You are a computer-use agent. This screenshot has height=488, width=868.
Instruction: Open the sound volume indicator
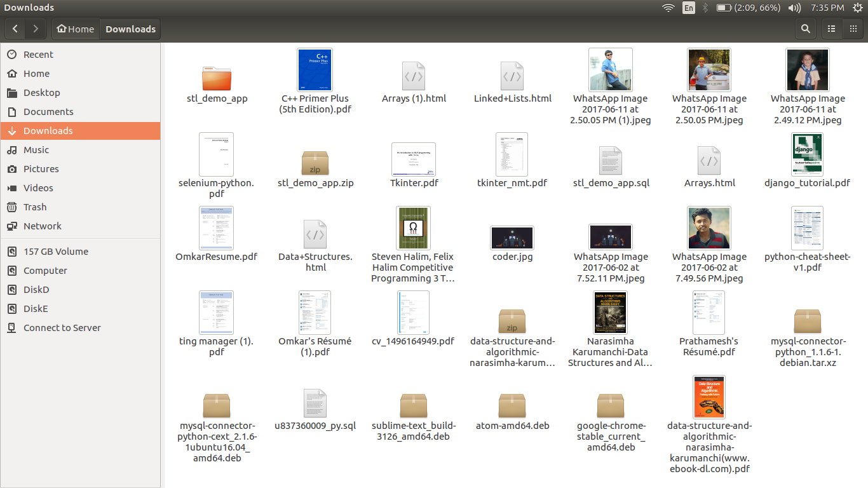pos(794,8)
